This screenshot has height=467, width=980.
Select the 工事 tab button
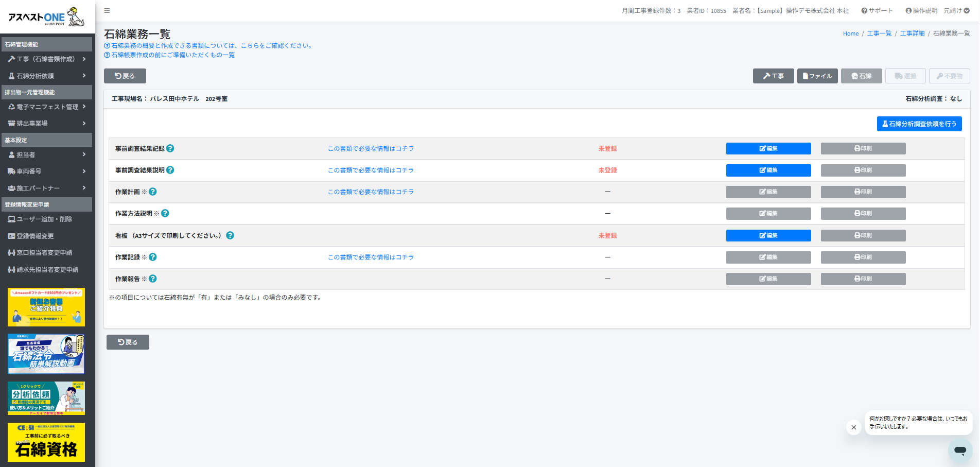773,76
